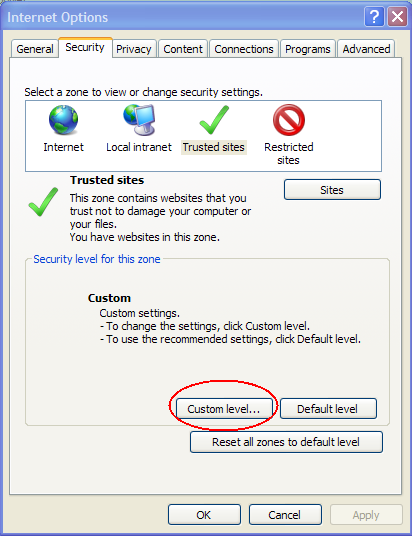Go to the Content tab
This screenshot has height=536, width=412.
[183, 49]
